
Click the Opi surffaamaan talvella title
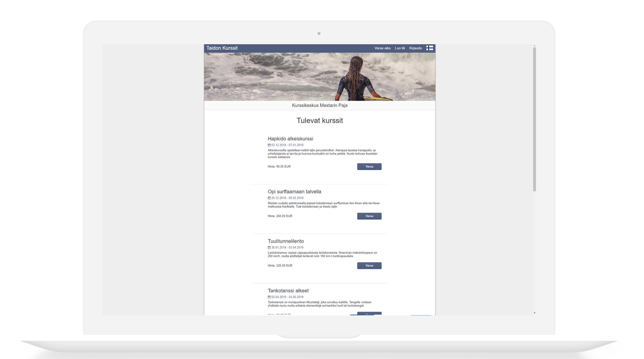294,192
